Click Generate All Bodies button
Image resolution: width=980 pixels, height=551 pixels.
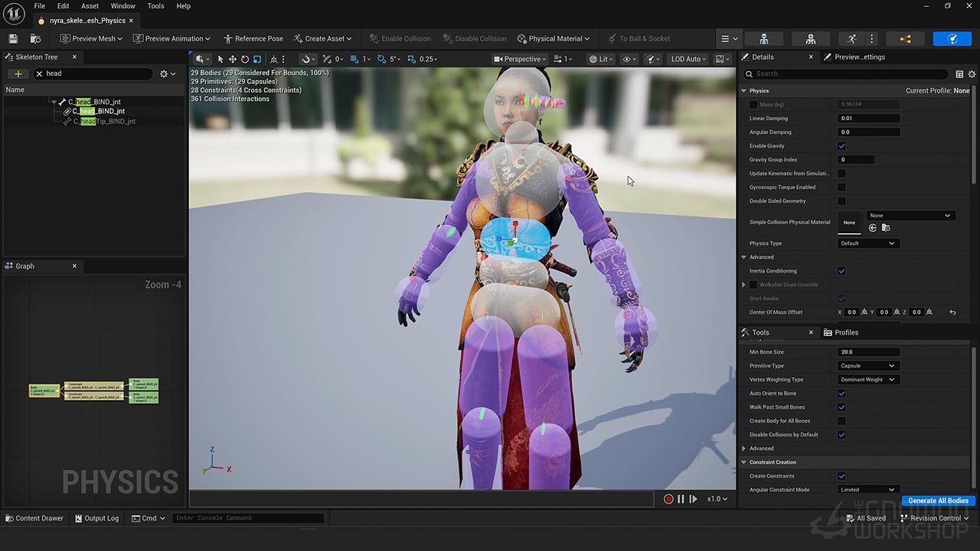(x=938, y=500)
